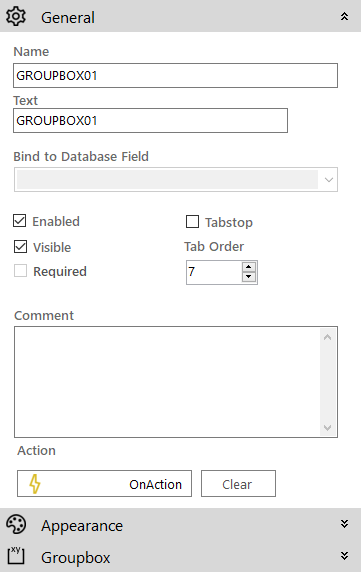Click the lightning bolt OnAction icon
Image resolution: width=361 pixels, height=572 pixels.
35,484
